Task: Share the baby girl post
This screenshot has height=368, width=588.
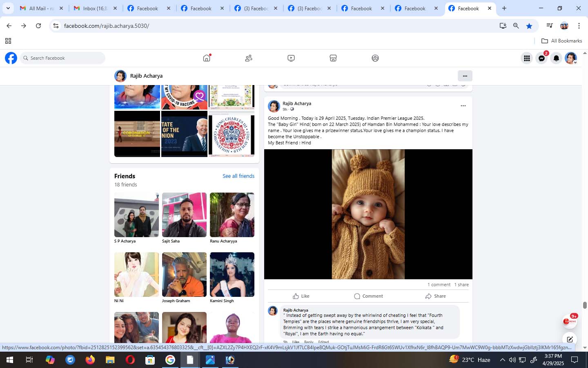Action: 435,296
